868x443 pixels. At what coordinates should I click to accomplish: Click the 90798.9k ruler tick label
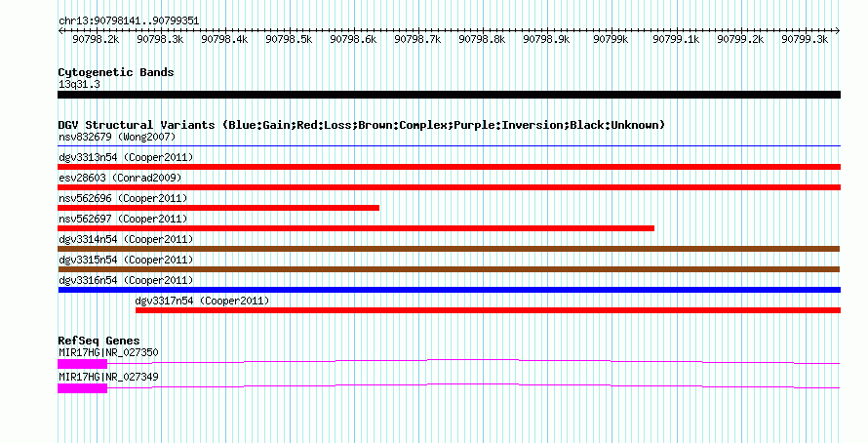coord(546,39)
